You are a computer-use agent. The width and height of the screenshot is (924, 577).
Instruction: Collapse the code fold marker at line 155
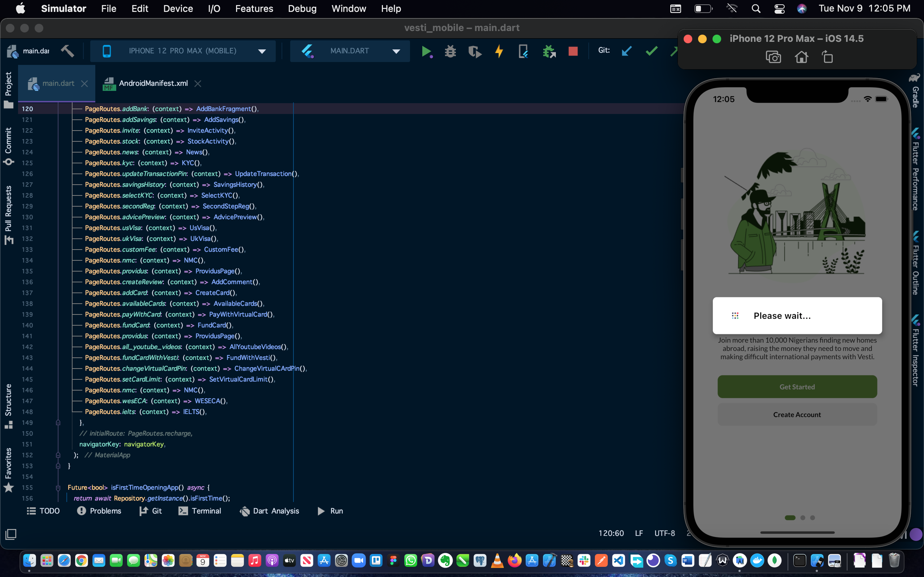(x=58, y=488)
